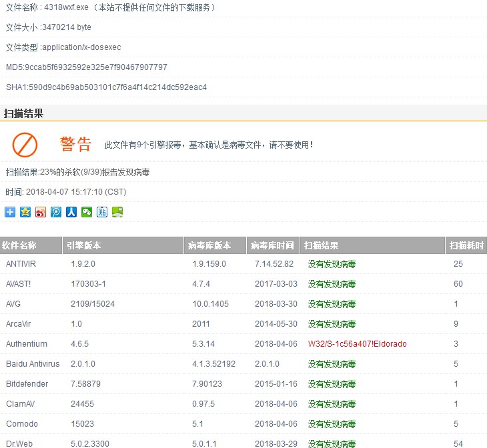This screenshot has width=487, height=448.
Task: Select file type application/x-dosexec
Action: (63, 47)
